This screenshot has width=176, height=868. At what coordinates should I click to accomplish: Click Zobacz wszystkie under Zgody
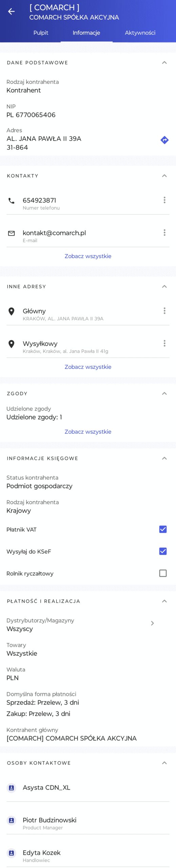coord(88,432)
